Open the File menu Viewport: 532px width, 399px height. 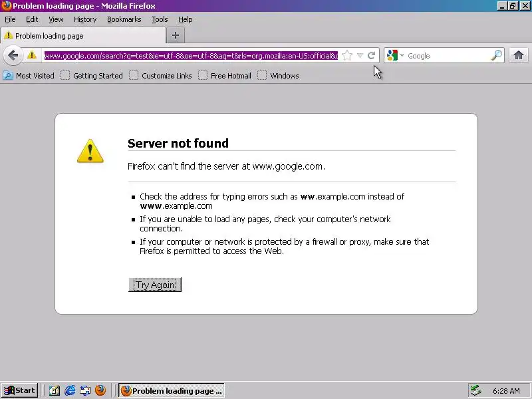(10, 20)
